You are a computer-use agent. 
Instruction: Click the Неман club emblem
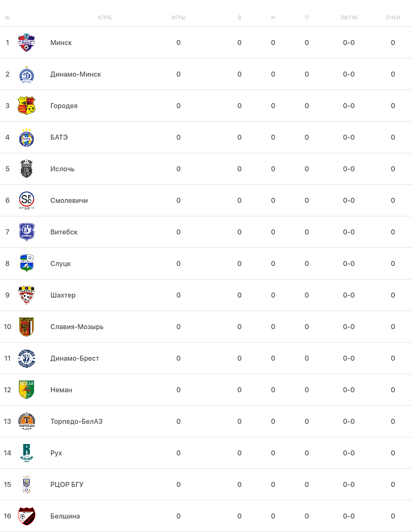(x=26, y=390)
